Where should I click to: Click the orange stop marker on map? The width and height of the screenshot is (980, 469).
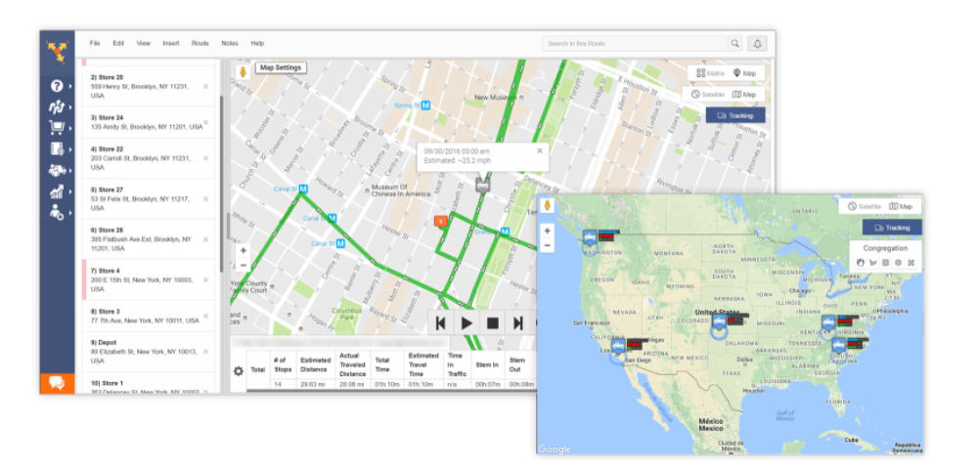pyautogui.click(x=441, y=222)
